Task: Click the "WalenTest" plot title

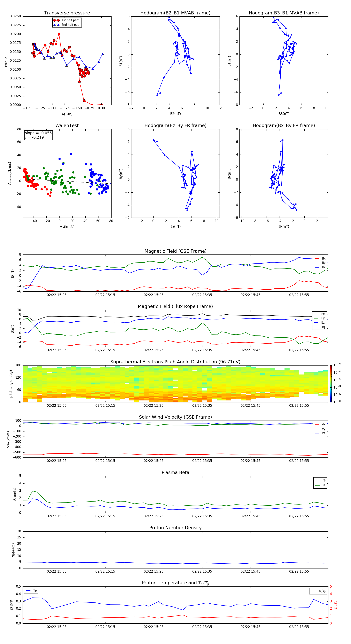Action: pos(67,125)
